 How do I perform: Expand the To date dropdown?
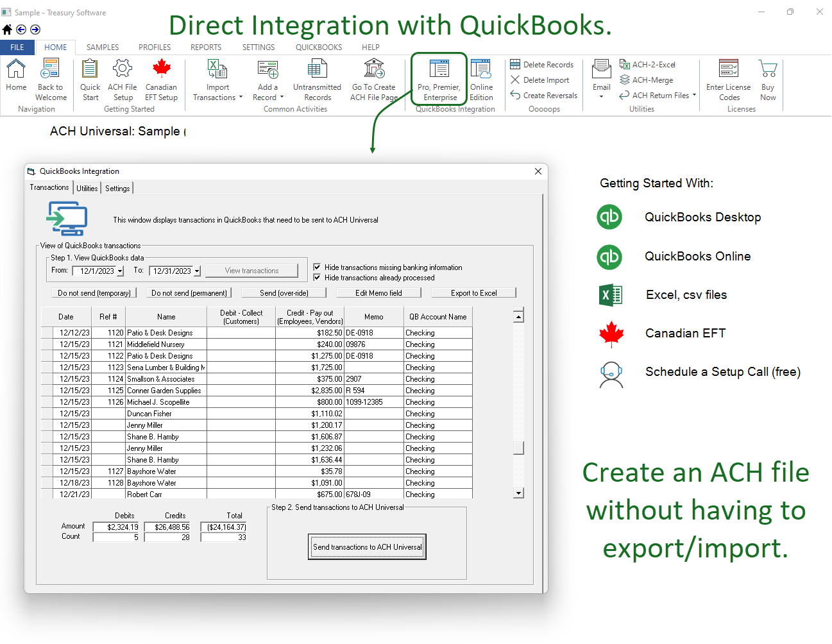pyautogui.click(x=197, y=271)
